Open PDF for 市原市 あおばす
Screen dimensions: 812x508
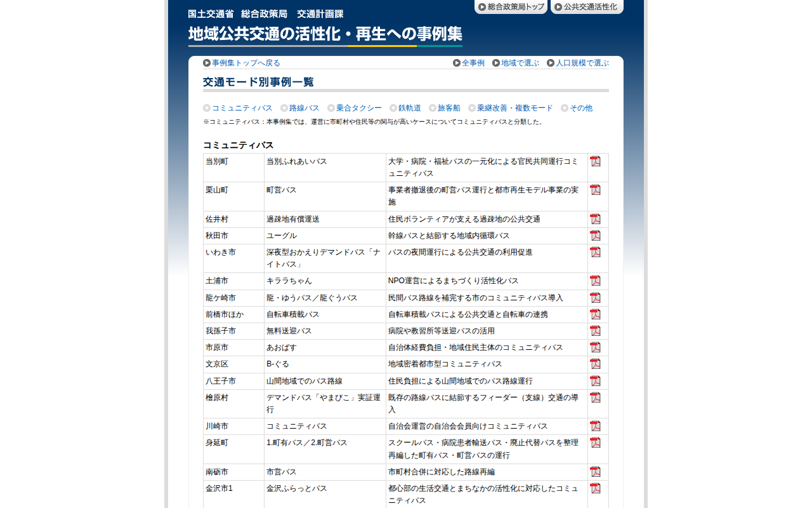(595, 347)
